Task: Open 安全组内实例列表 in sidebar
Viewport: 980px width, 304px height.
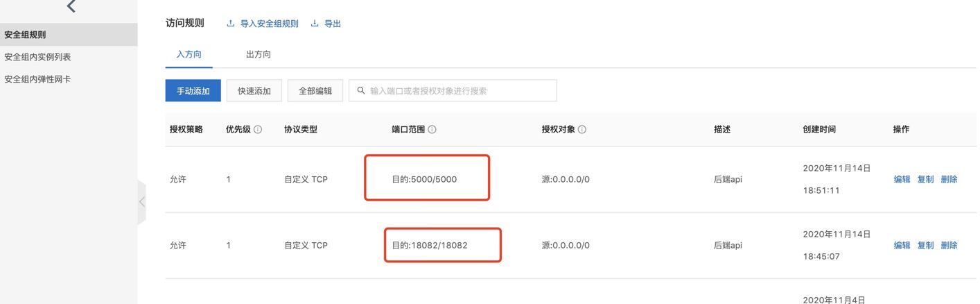Action: pyautogui.click(x=37, y=57)
